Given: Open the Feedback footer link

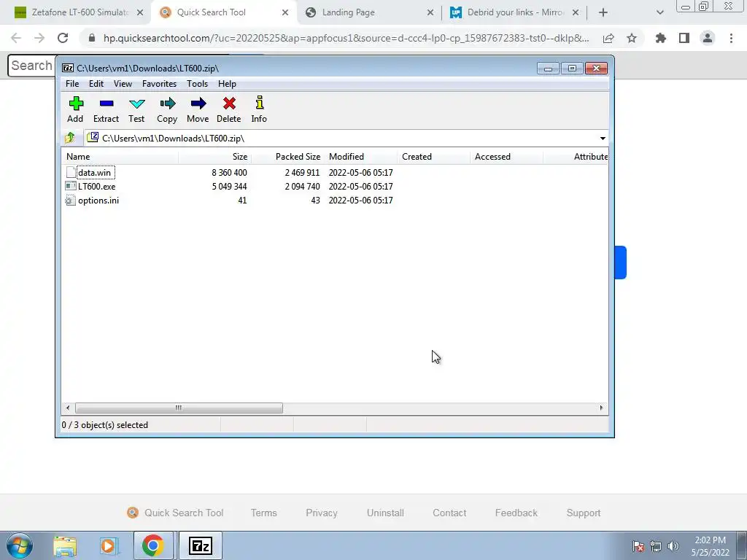Looking at the screenshot, I should [516, 513].
